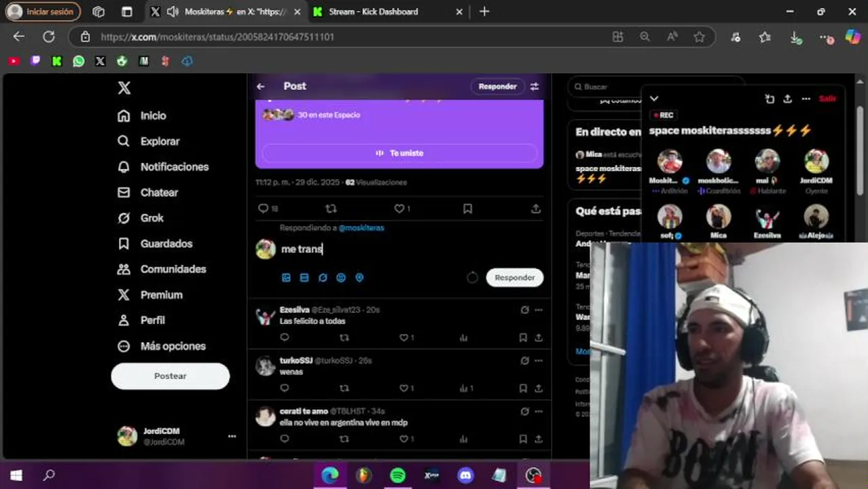868x489 pixels.
Task: Open Guardados bookmarks page
Action: click(x=155, y=243)
